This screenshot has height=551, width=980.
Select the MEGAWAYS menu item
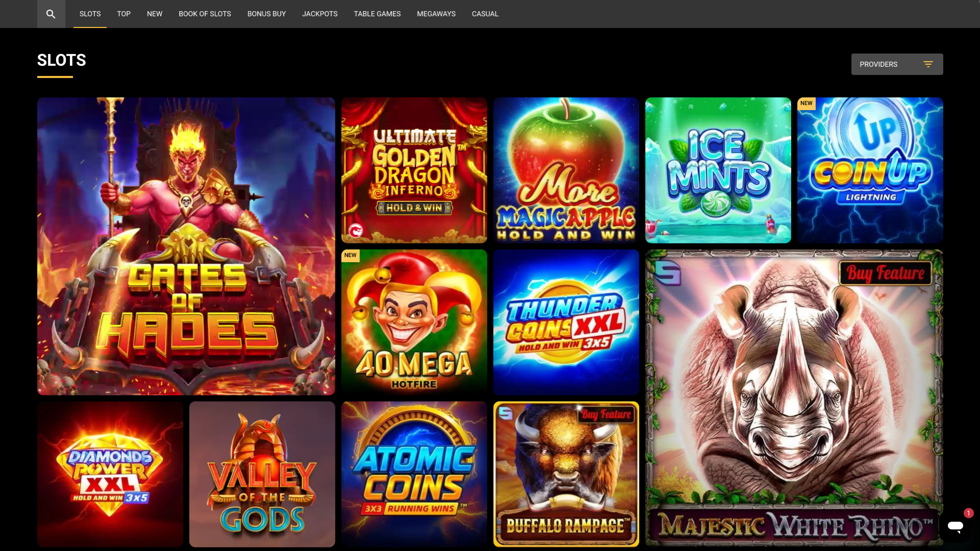pos(436,14)
